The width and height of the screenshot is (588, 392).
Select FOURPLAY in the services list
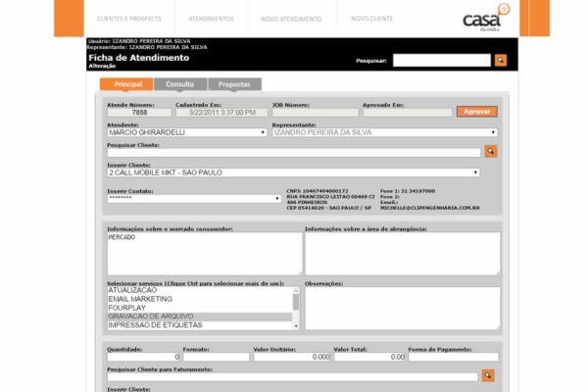tap(200, 308)
